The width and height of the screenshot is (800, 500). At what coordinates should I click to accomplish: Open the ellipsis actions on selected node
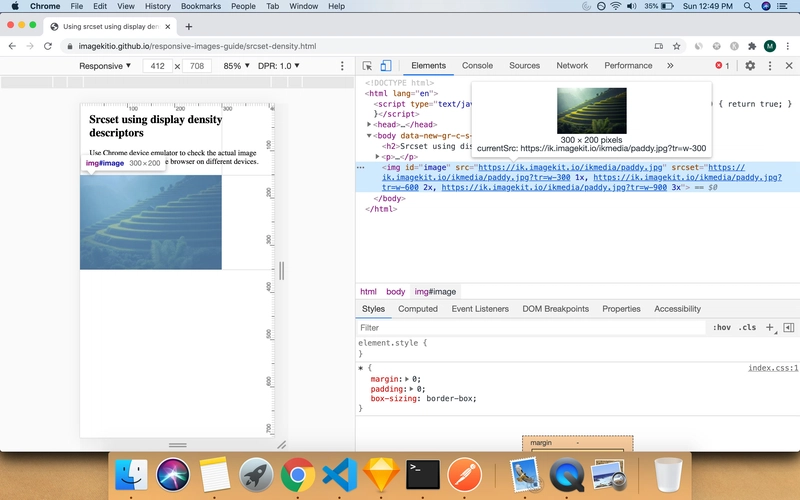click(361, 167)
